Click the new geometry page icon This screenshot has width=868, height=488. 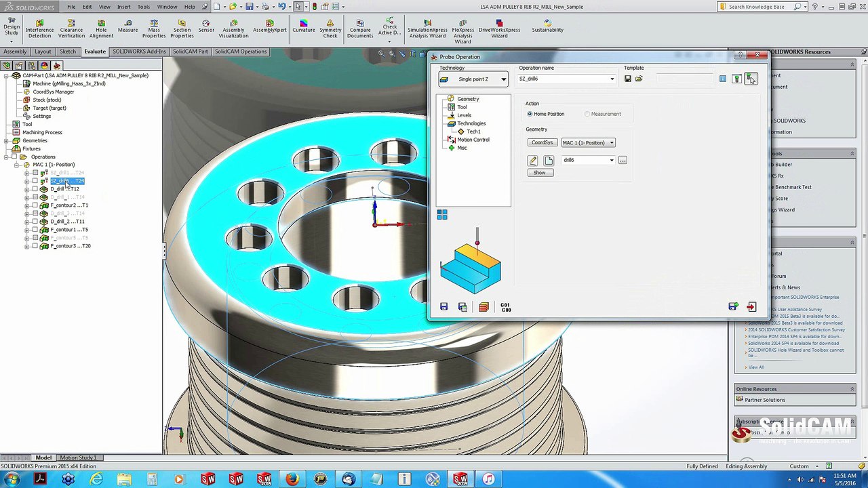pyautogui.click(x=549, y=161)
